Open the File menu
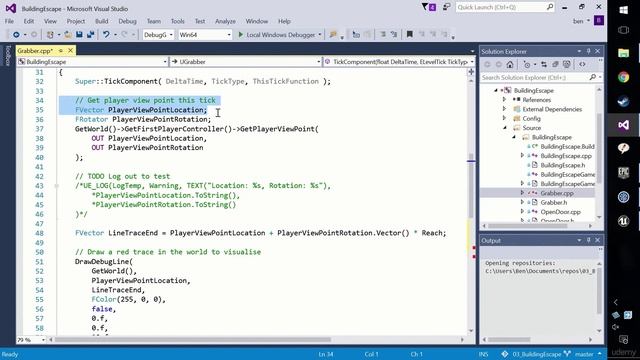Screen dimensions: 640x360 [x=9, y=21]
